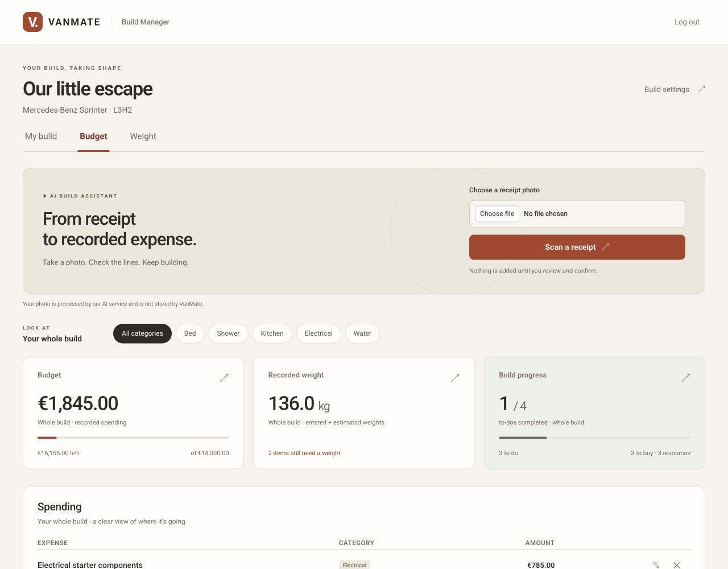Click the 136.0 kg recorded weight value
Image resolution: width=728 pixels, height=569 pixels.
click(299, 403)
